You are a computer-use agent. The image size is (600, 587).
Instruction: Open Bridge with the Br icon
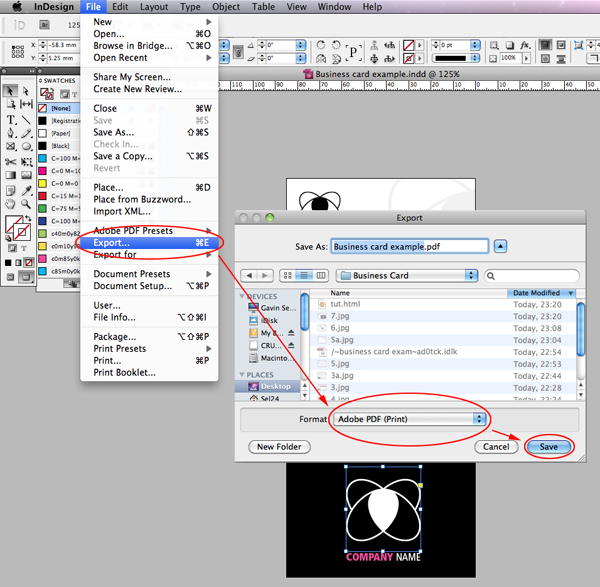tap(44, 25)
